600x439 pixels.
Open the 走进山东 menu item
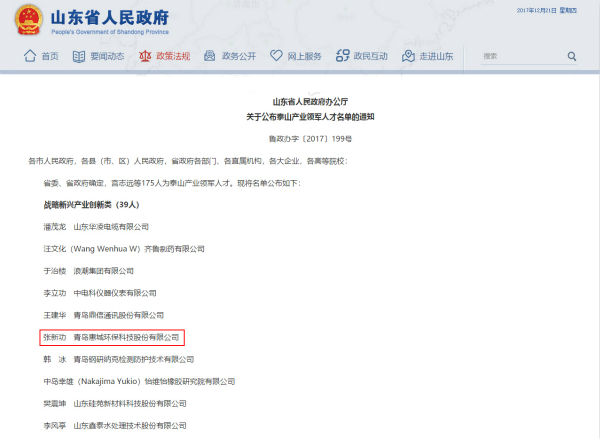pos(436,56)
